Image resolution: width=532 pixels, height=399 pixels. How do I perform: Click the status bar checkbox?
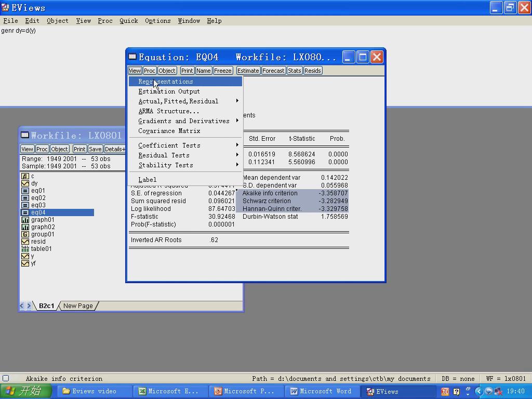point(6,378)
